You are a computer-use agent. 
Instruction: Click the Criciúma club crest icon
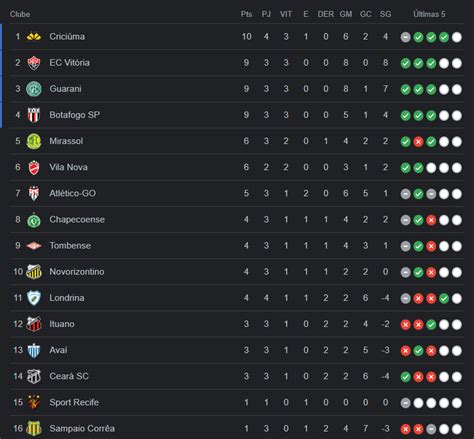34,36
